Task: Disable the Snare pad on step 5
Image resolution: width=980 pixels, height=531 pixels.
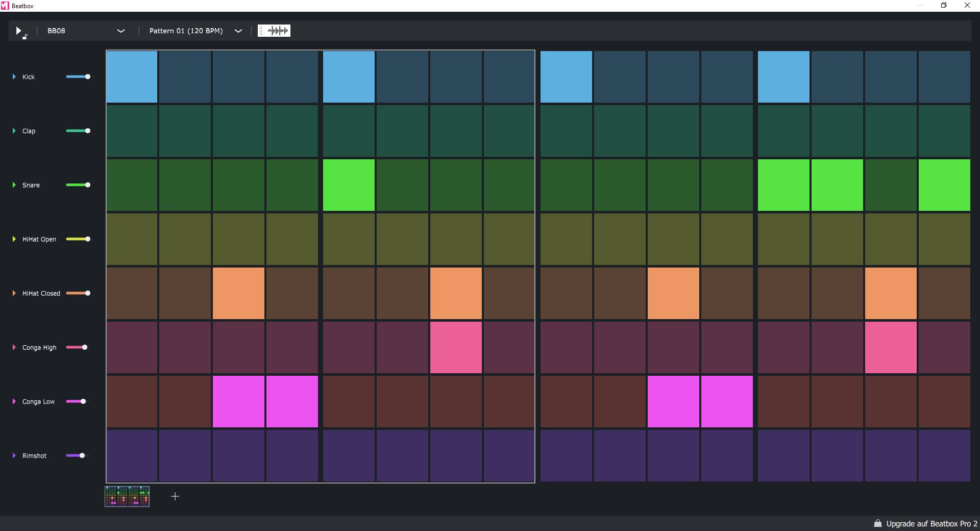Action: click(349, 185)
